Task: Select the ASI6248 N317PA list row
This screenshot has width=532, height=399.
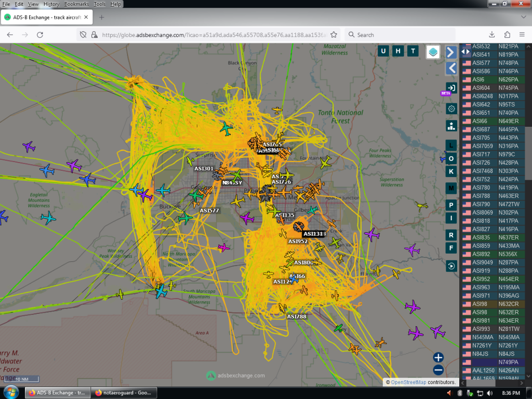Action: coord(493,96)
